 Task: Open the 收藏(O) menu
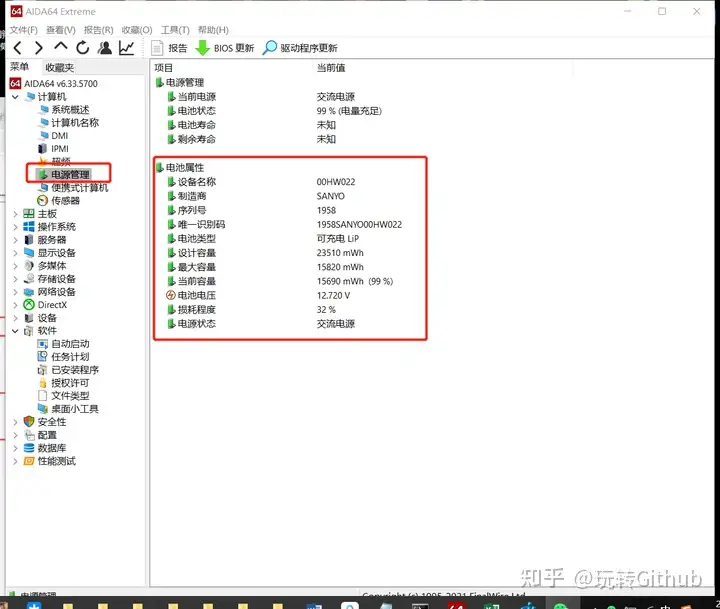click(137, 30)
